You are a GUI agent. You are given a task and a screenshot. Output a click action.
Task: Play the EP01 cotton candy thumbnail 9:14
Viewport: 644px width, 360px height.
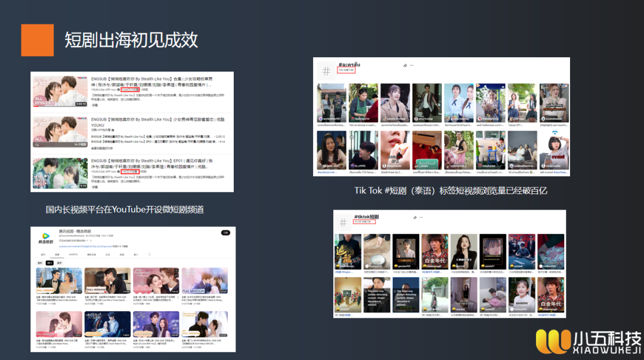60,173
